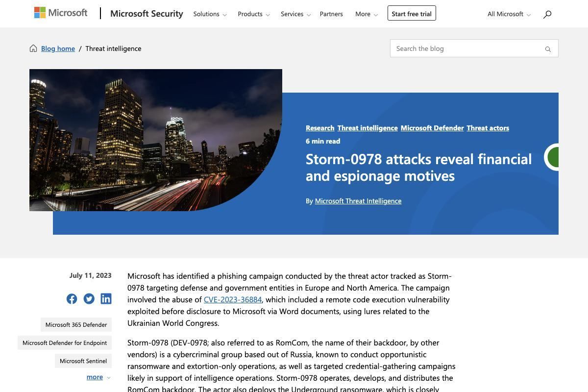Open the CVE-2023-36884 link
The height and width of the screenshot is (392, 588).
point(233,299)
